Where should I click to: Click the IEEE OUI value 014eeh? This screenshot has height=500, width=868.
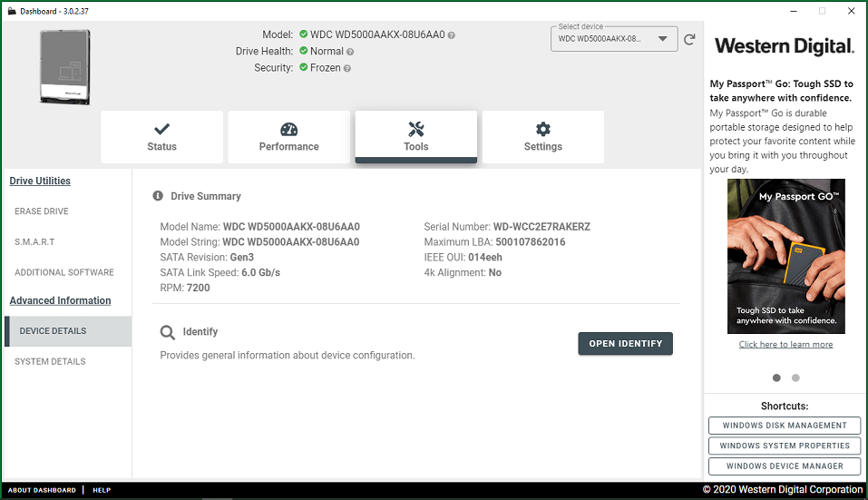[x=485, y=258]
